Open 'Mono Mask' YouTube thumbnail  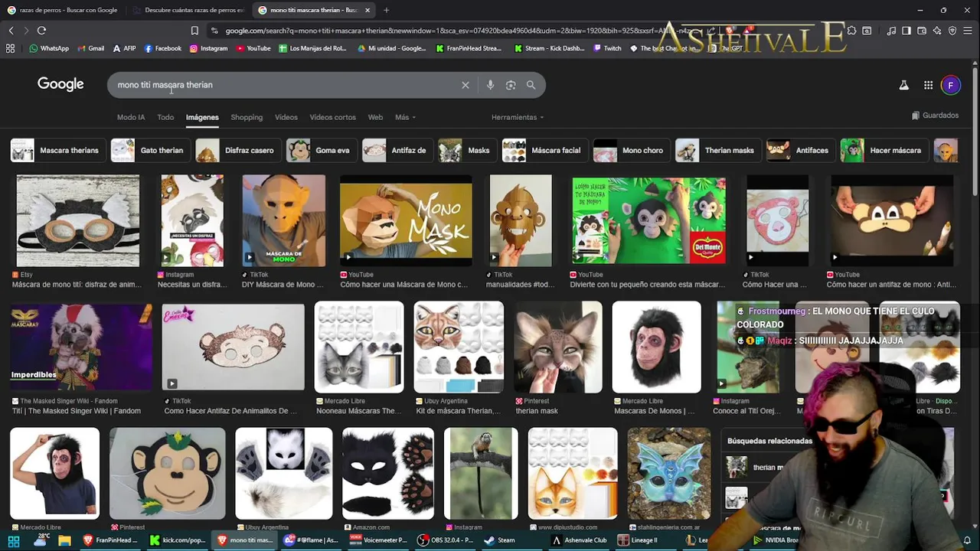point(406,220)
